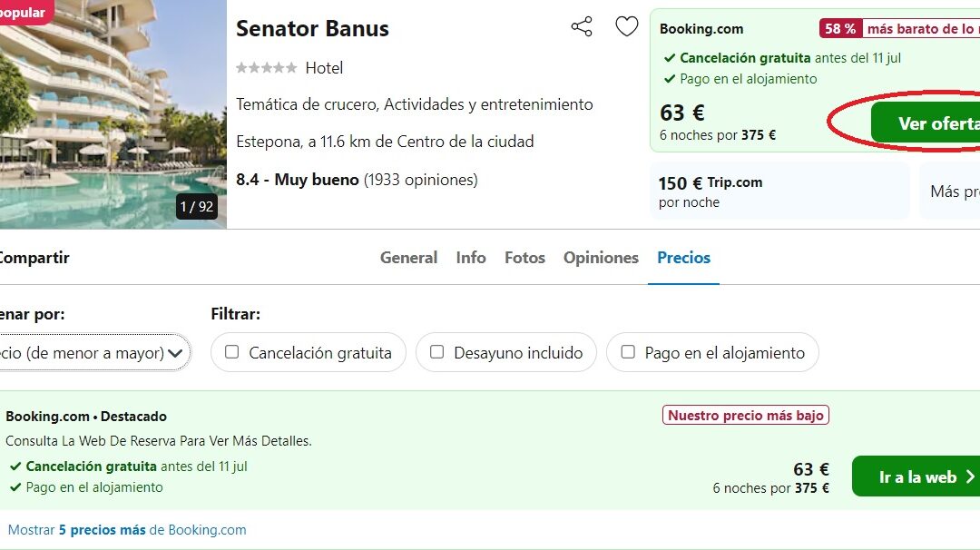
Task: Select the Trip.com 150 € offer
Action: (x=779, y=191)
